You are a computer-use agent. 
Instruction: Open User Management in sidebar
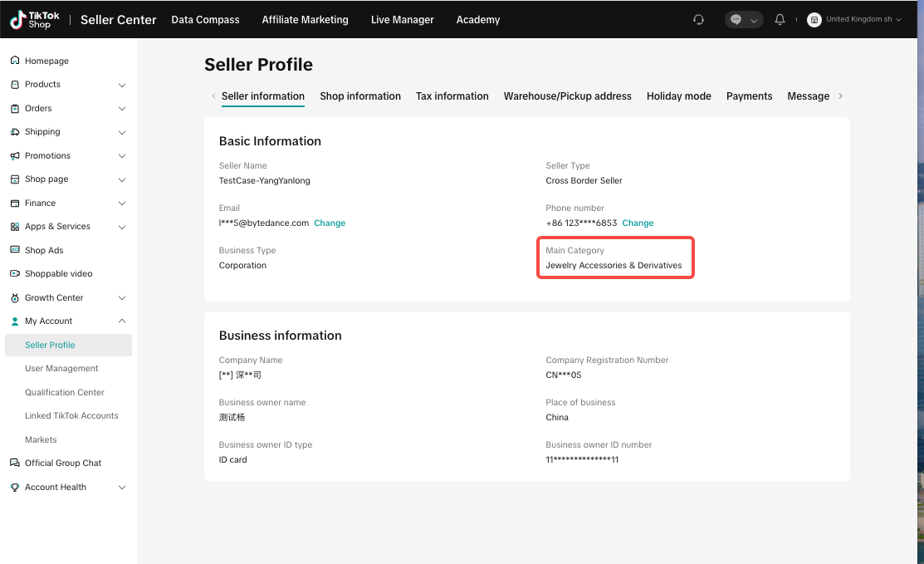(x=61, y=369)
